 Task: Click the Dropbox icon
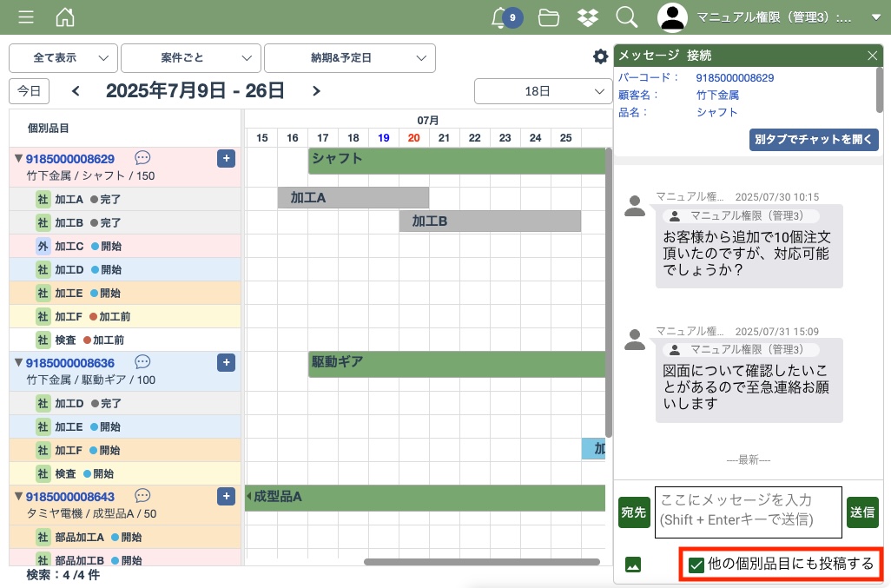coord(588,17)
